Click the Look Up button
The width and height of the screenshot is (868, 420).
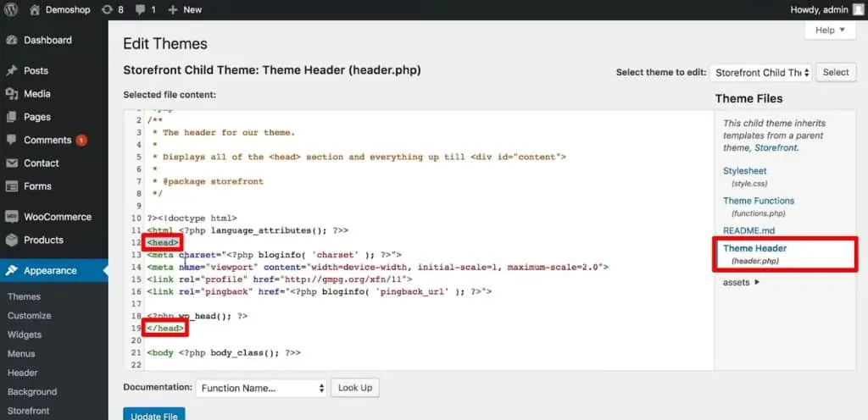(355, 388)
